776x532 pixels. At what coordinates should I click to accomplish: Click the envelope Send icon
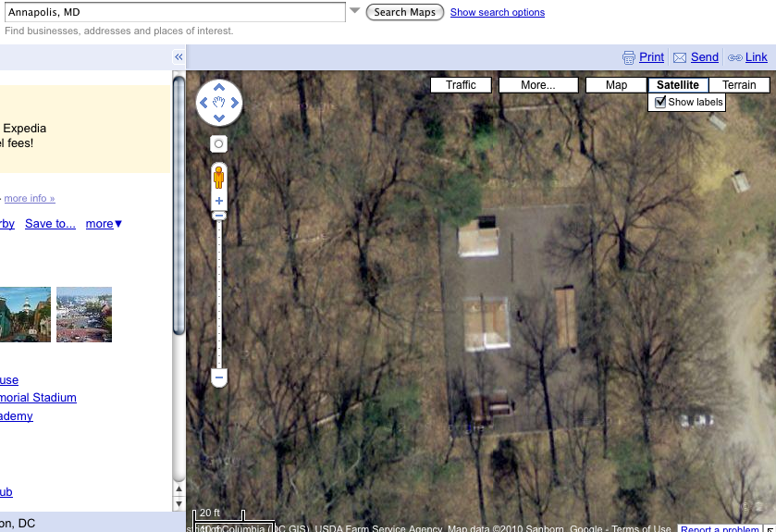(x=680, y=58)
